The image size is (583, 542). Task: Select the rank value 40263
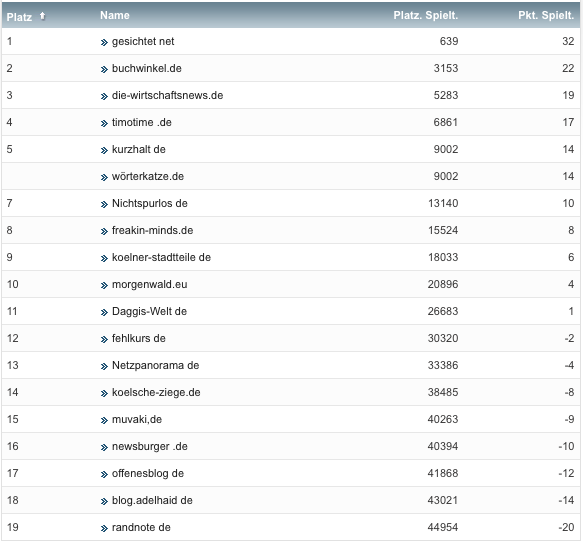(443, 419)
